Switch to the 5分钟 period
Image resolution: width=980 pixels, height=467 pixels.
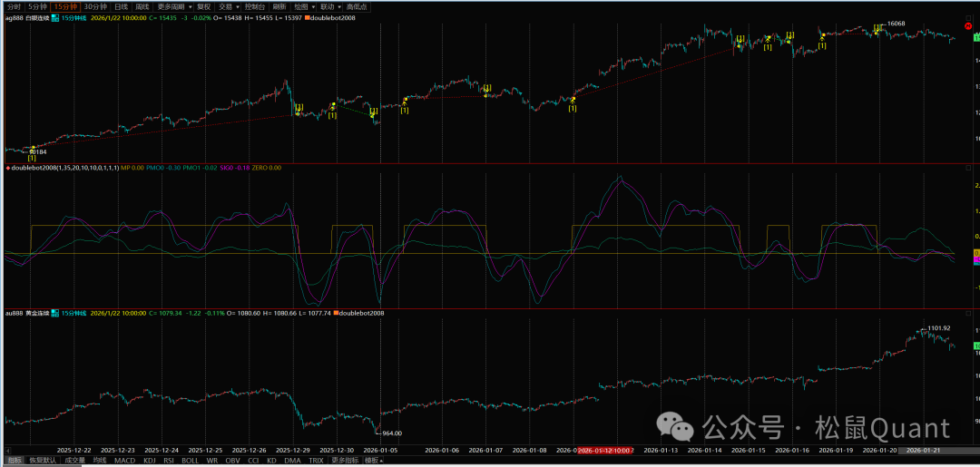[37, 6]
